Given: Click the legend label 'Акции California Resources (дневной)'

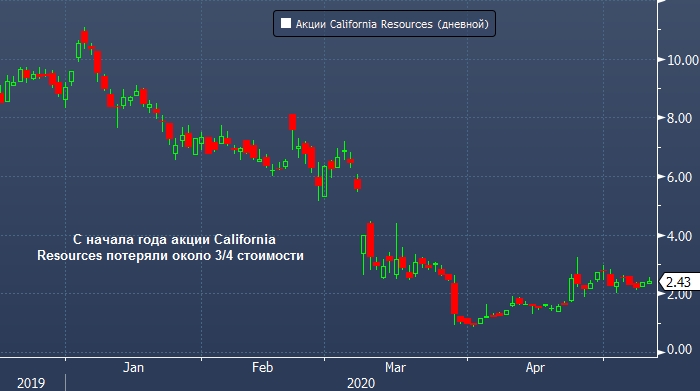Looking at the screenshot, I should (x=392, y=24).
